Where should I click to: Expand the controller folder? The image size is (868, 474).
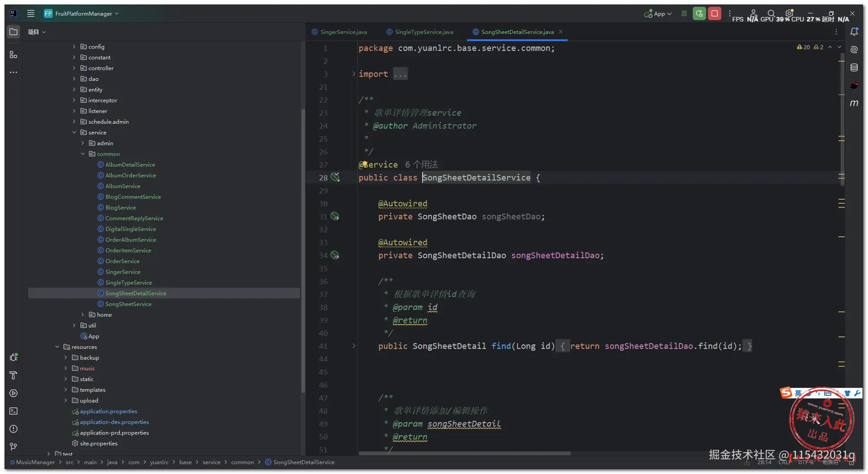[74, 68]
